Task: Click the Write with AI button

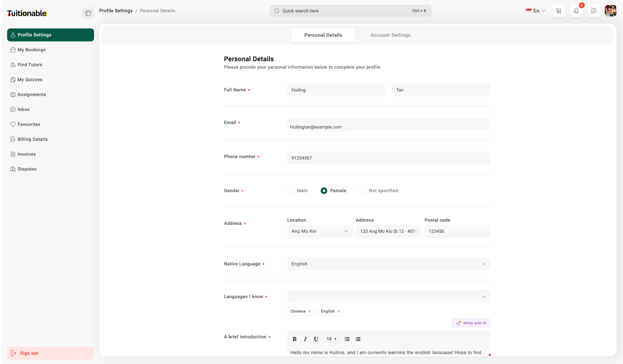Action: point(471,323)
